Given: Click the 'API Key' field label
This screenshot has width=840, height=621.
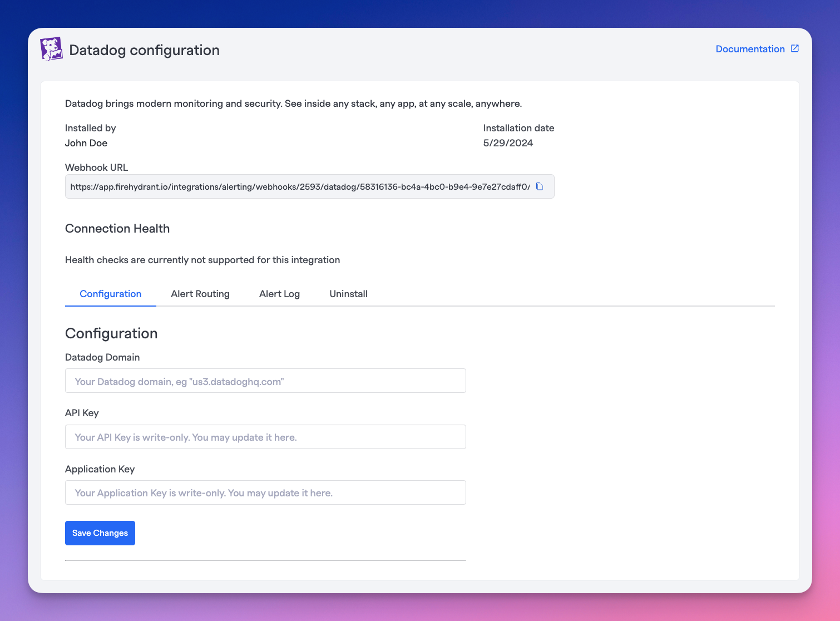Looking at the screenshot, I should (82, 413).
